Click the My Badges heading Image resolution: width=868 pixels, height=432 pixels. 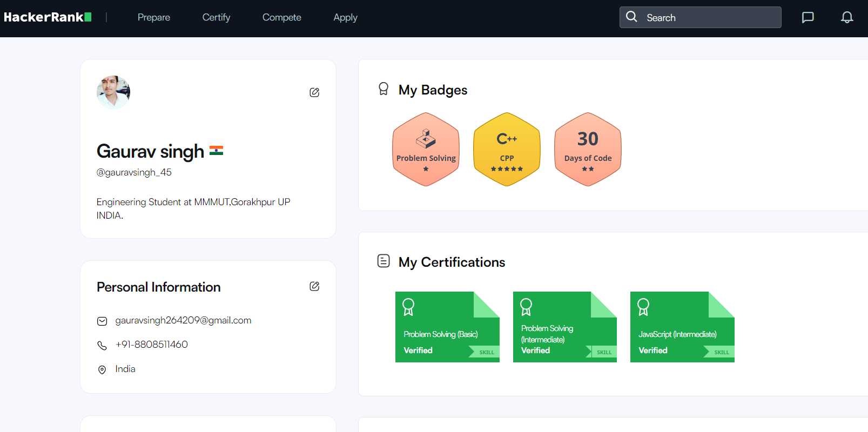tap(433, 90)
